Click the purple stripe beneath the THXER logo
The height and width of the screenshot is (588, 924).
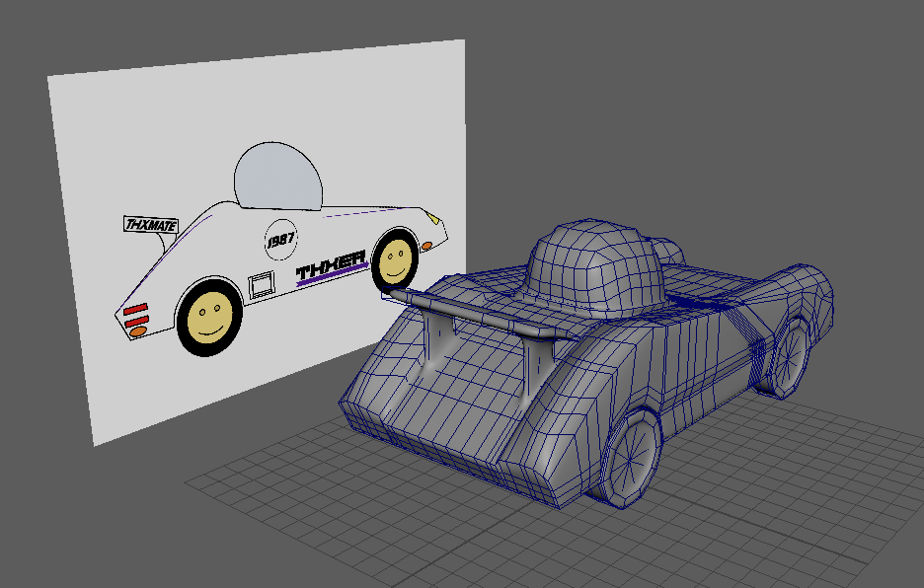pos(332,279)
